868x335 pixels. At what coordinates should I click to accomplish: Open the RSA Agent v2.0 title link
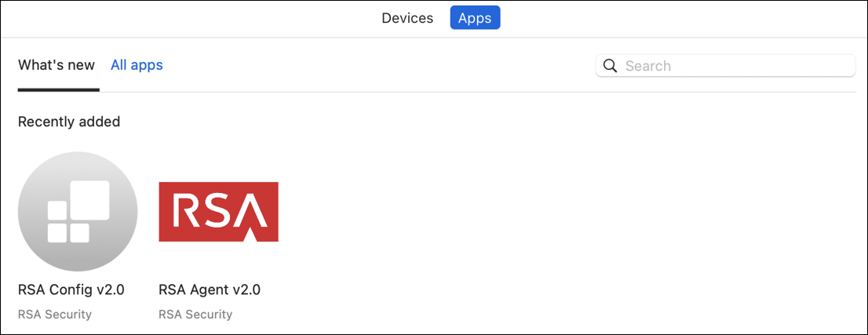point(210,289)
